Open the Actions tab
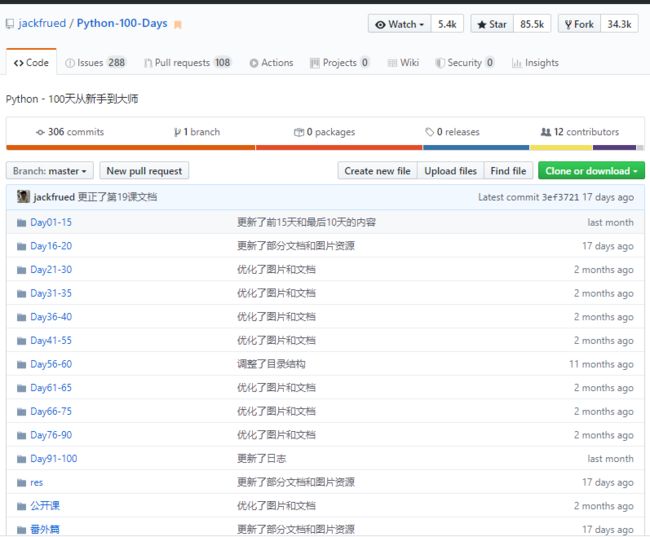Image resolution: width=650 pixels, height=537 pixels. pyautogui.click(x=272, y=63)
